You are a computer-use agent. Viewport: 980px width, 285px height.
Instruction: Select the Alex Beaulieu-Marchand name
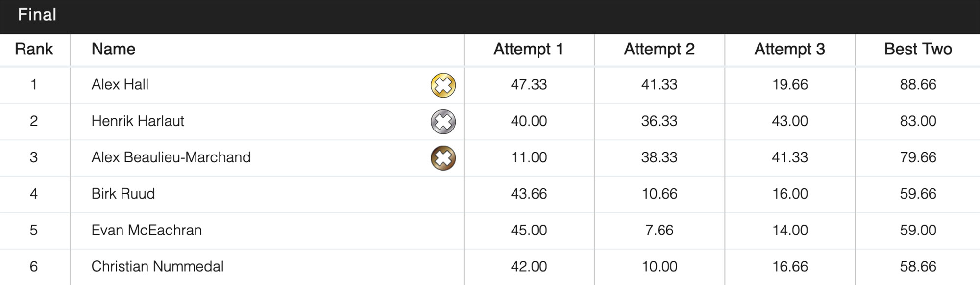coord(171,157)
